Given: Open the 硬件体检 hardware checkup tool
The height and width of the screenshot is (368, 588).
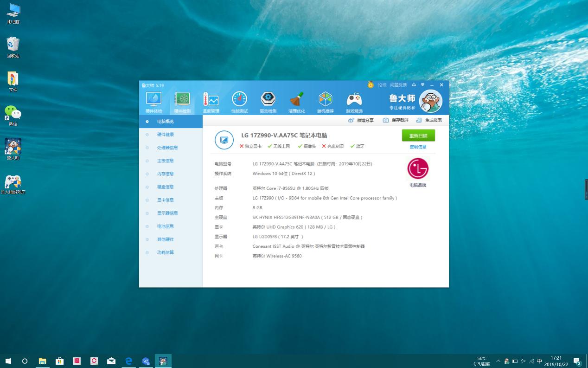Looking at the screenshot, I should tap(154, 103).
